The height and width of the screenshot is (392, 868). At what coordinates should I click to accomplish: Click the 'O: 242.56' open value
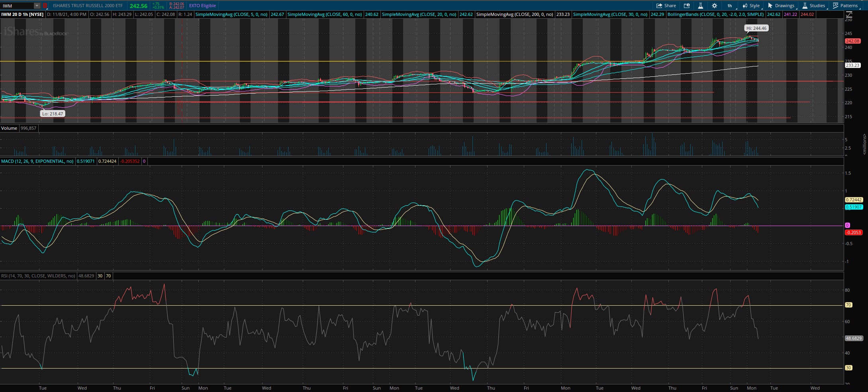point(100,14)
